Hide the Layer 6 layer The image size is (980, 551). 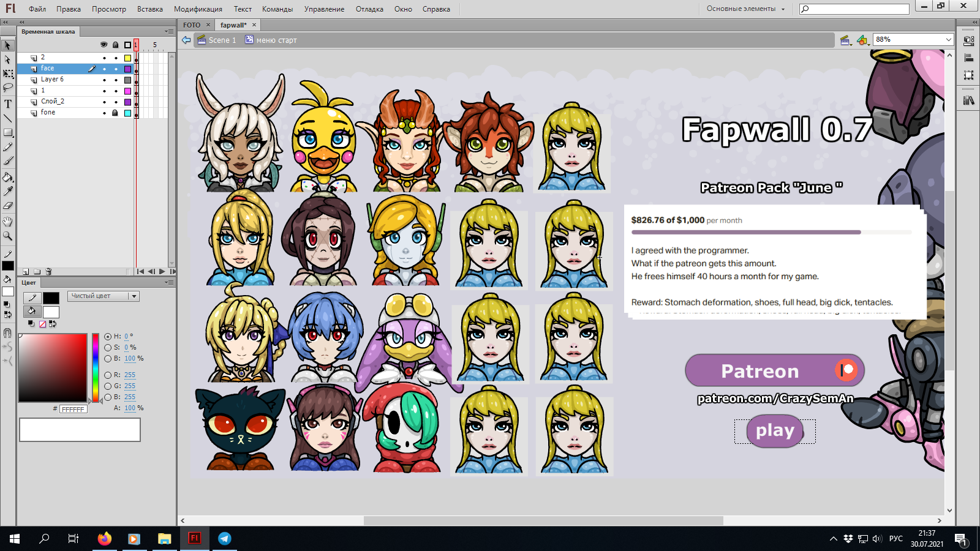point(104,80)
